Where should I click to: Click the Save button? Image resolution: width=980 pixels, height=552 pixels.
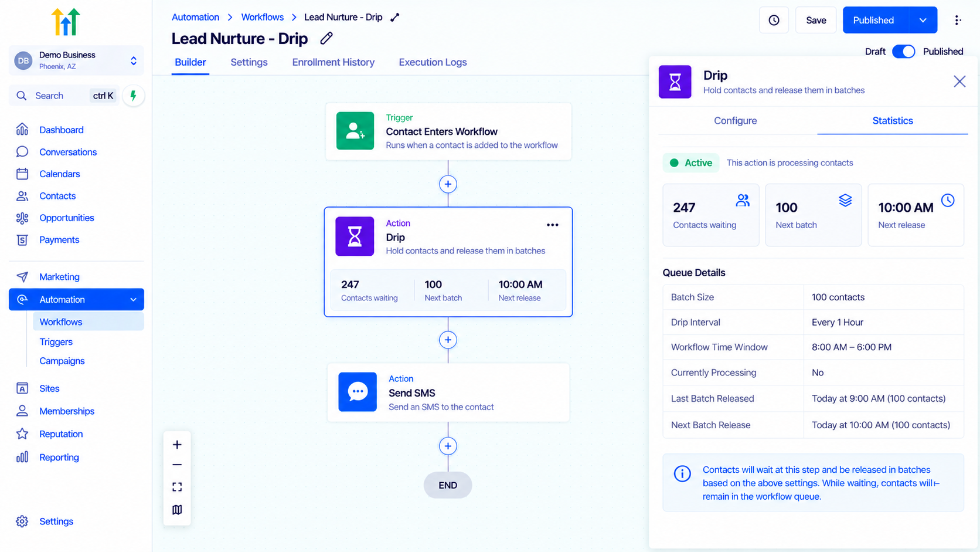815,21
